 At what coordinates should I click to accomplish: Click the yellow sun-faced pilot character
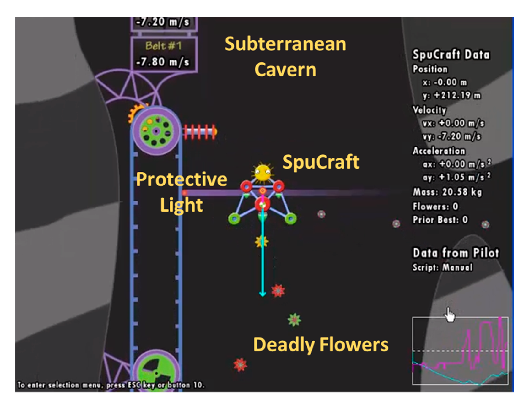tap(263, 173)
